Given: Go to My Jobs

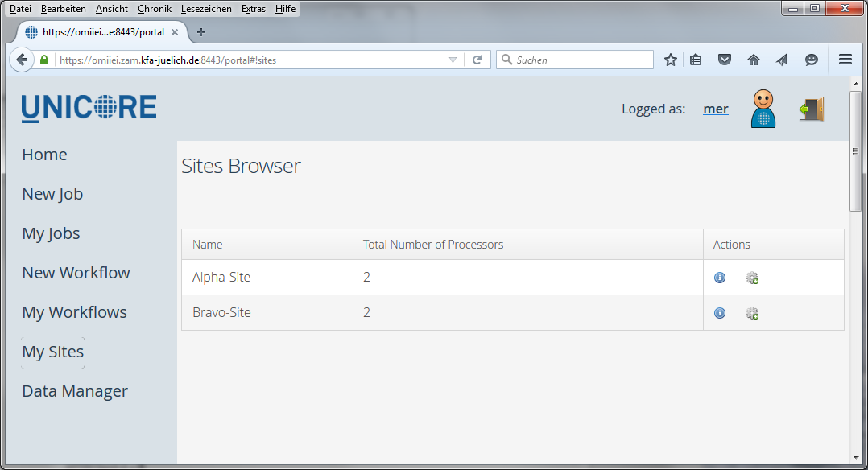Looking at the screenshot, I should [x=51, y=233].
